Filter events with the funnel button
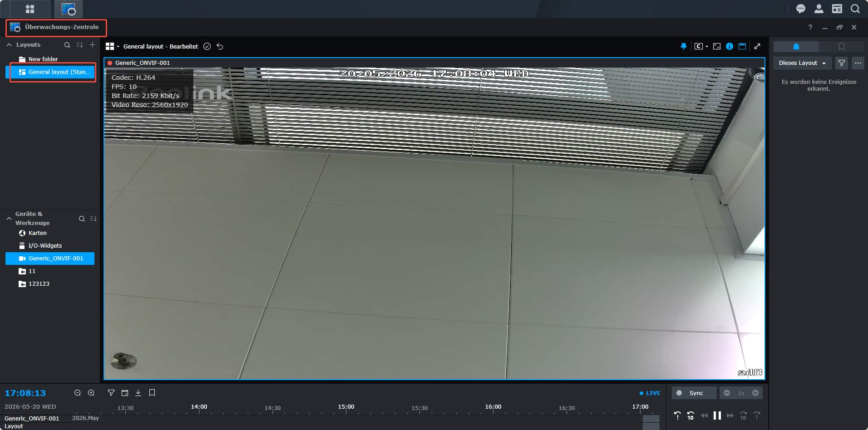The width and height of the screenshot is (868, 430). (842, 63)
